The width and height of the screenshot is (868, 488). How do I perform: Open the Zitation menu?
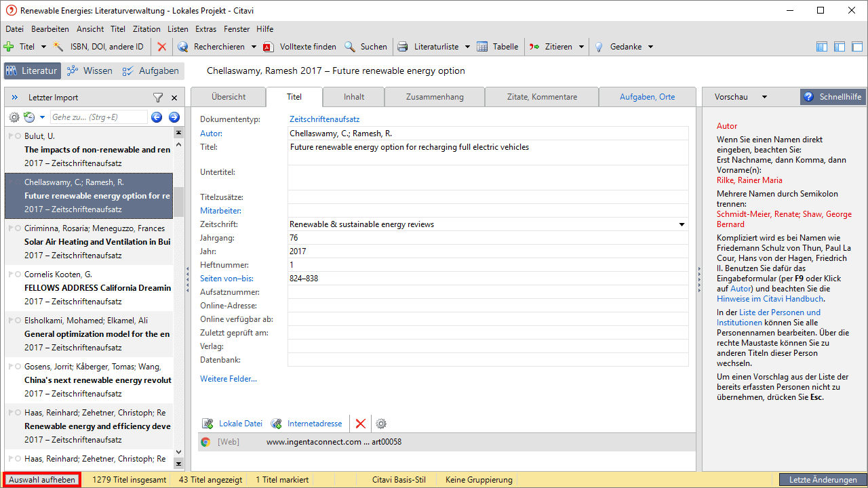(146, 29)
